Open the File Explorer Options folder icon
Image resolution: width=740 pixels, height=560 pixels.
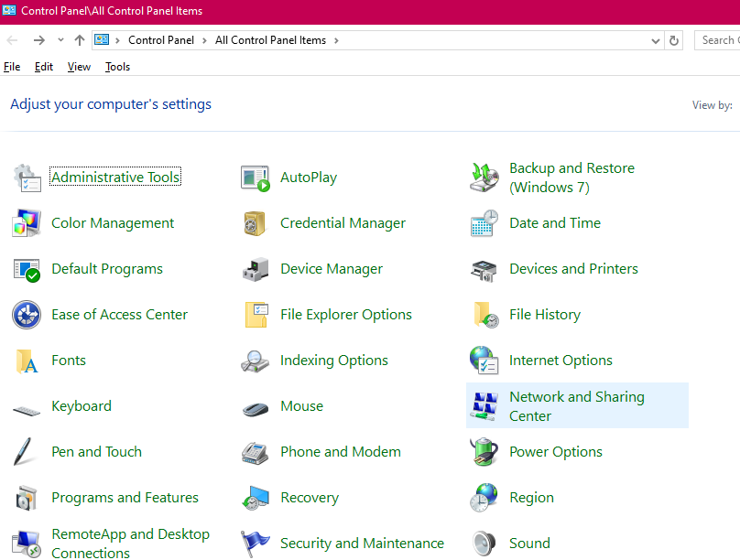[x=256, y=315]
